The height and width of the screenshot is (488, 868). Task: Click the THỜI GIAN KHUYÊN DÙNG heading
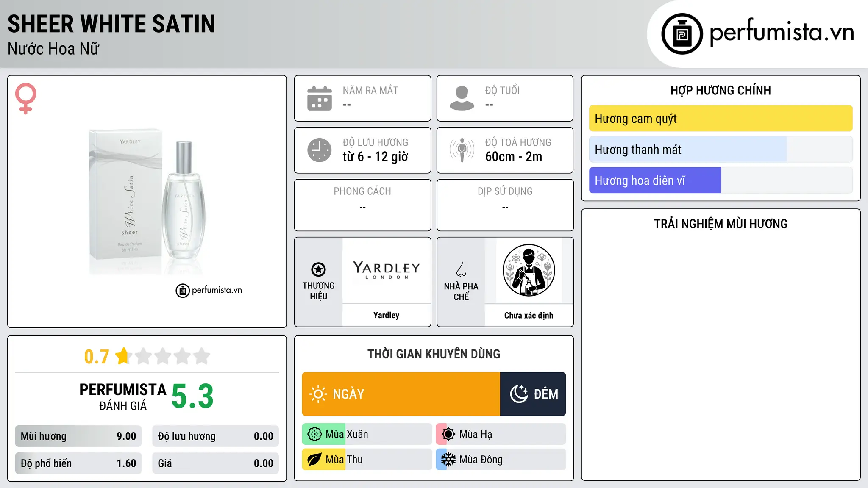tap(434, 354)
